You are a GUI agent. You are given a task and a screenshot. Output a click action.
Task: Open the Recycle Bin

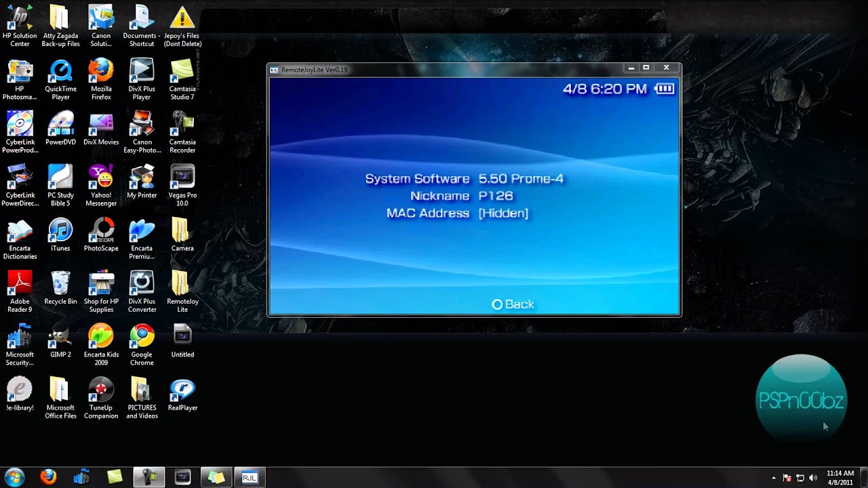60,287
